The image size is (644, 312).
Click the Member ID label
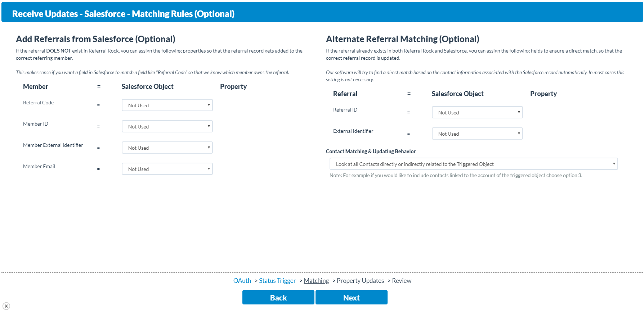click(36, 124)
